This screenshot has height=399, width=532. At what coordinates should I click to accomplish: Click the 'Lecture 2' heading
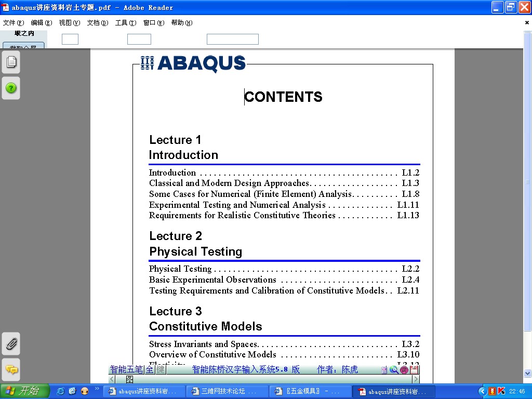coord(176,236)
